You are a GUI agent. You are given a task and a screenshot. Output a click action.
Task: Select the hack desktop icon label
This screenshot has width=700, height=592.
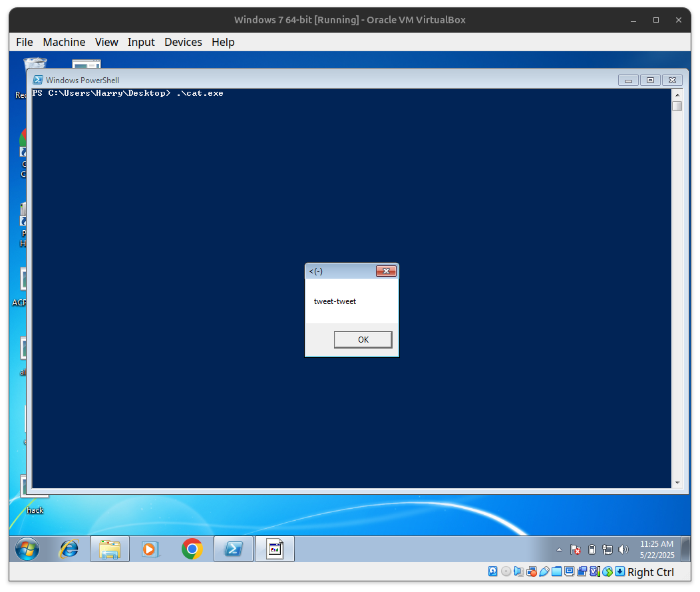point(35,510)
